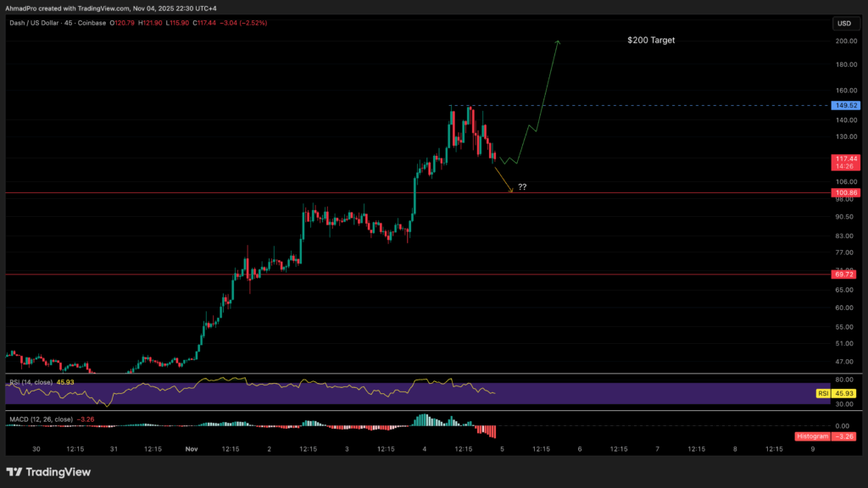This screenshot has width=868, height=488.
Task: Click the red 100.86 price level label
Action: pos(846,192)
